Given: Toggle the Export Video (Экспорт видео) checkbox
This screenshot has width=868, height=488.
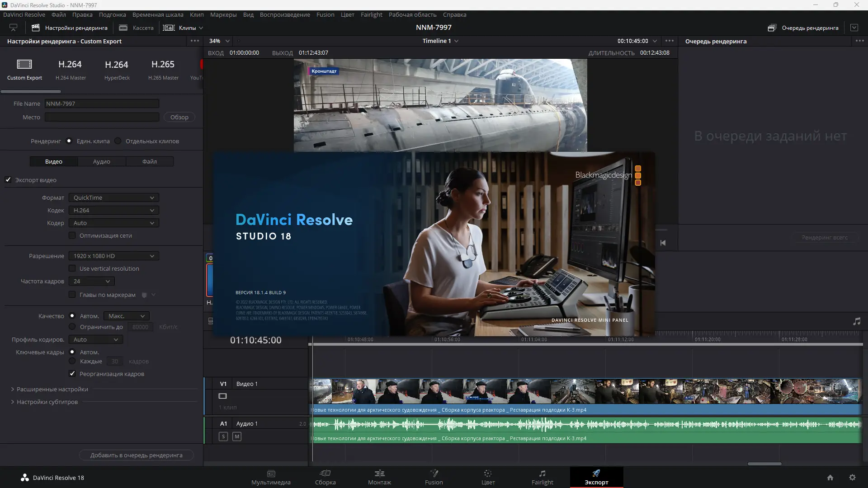Looking at the screenshot, I should pos(8,180).
